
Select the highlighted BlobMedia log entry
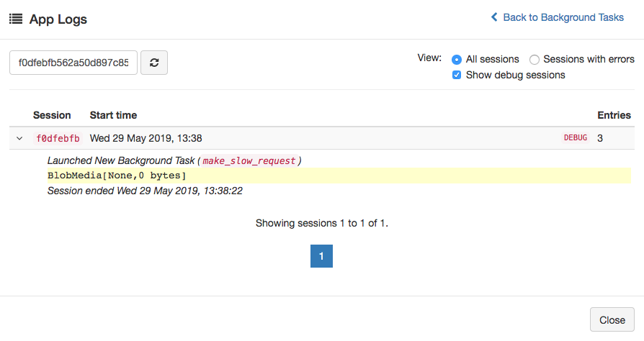click(x=117, y=176)
